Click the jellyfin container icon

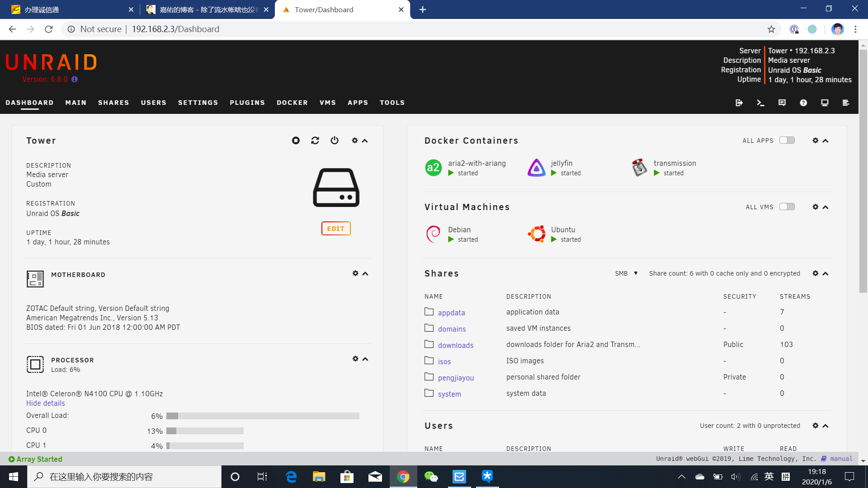(x=537, y=168)
